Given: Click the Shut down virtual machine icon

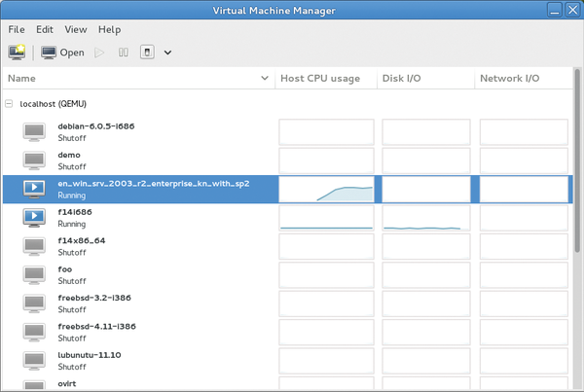Looking at the screenshot, I should tap(146, 53).
